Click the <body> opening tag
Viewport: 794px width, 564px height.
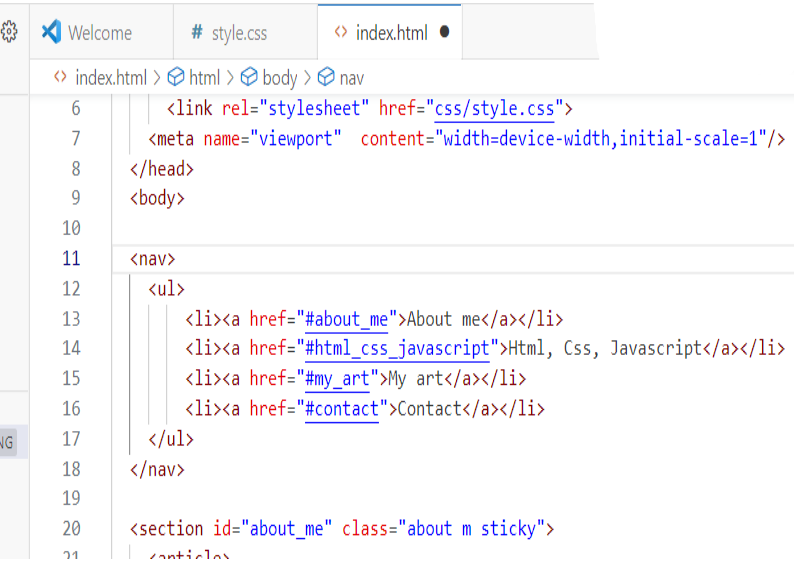click(x=157, y=198)
